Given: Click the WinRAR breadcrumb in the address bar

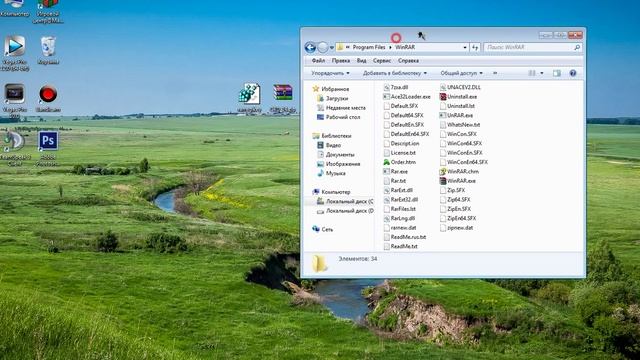Looking at the screenshot, I should click(x=405, y=47).
